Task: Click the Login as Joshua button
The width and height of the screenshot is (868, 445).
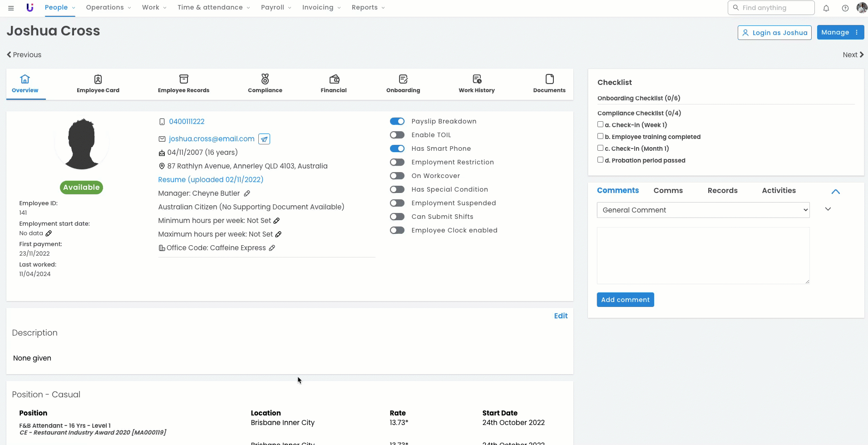Action: (x=774, y=33)
